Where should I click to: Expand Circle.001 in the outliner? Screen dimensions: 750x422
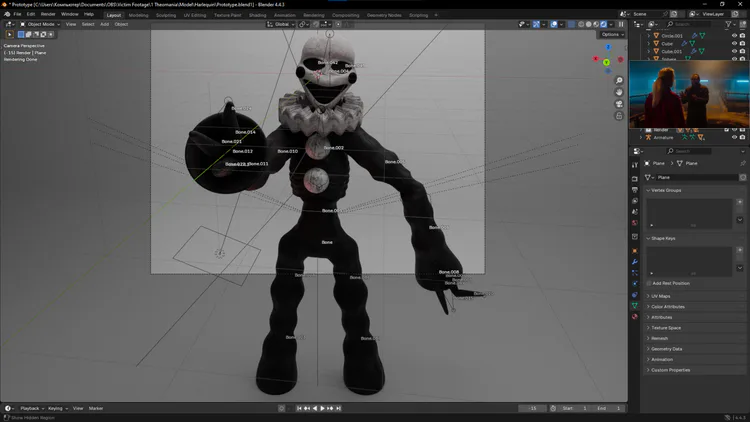(649, 36)
